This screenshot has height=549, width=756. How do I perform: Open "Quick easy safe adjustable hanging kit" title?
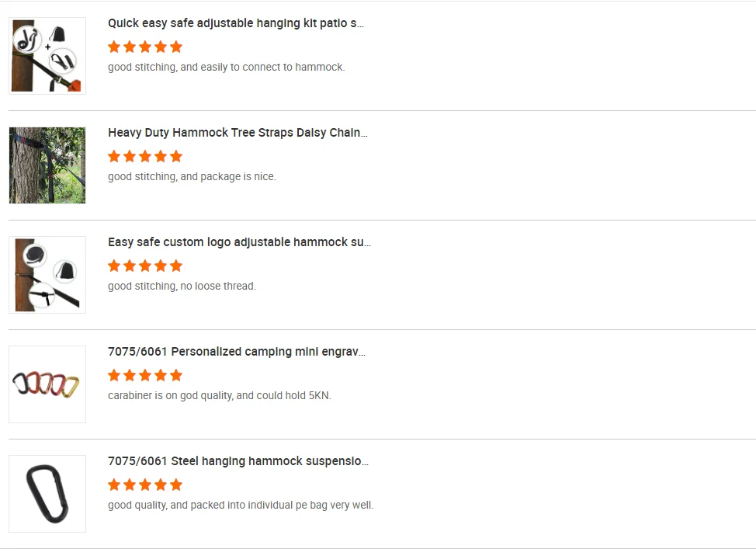pyautogui.click(x=236, y=23)
